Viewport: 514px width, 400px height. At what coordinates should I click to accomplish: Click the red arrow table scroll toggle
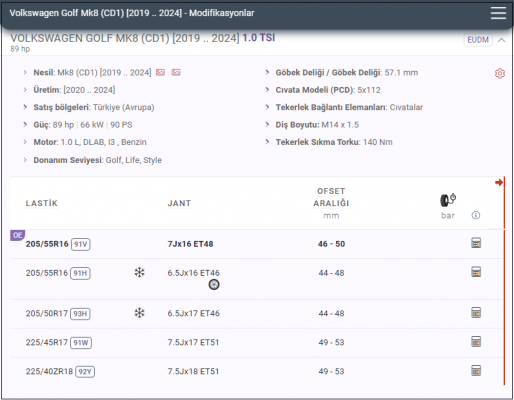499,182
